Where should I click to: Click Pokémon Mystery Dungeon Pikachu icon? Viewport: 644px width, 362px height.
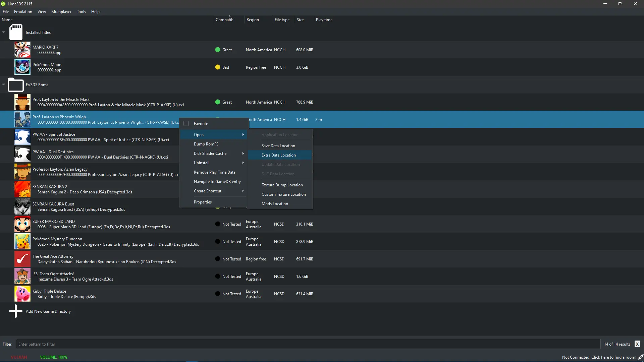[22, 241]
